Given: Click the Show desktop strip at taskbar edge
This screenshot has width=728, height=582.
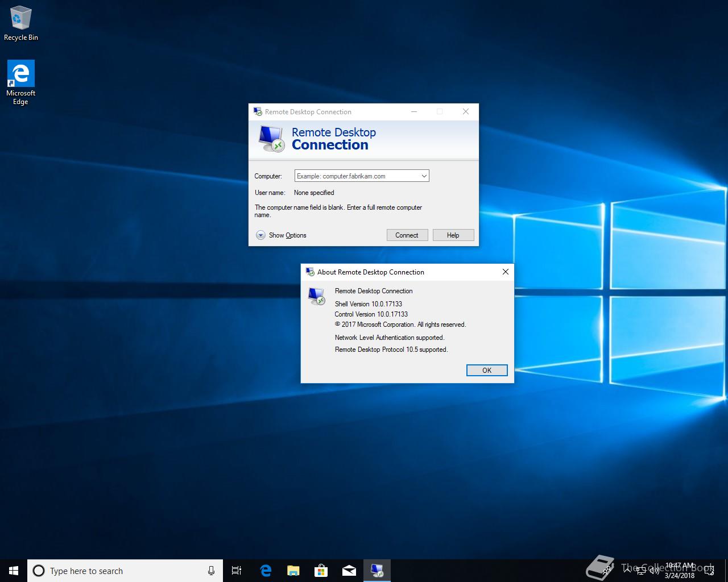Looking at the screenshot, I should [x=726, y=571].
